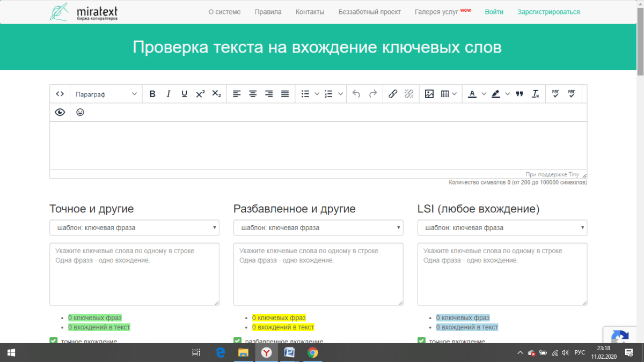Toggle the preview eye icon
Image resolution: width=644 pixels, height=362 pixels.
point(60,112)
